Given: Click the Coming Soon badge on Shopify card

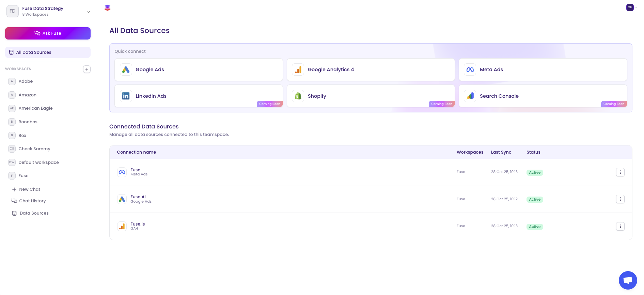Looking at the screenshot, I should [442, 104].
